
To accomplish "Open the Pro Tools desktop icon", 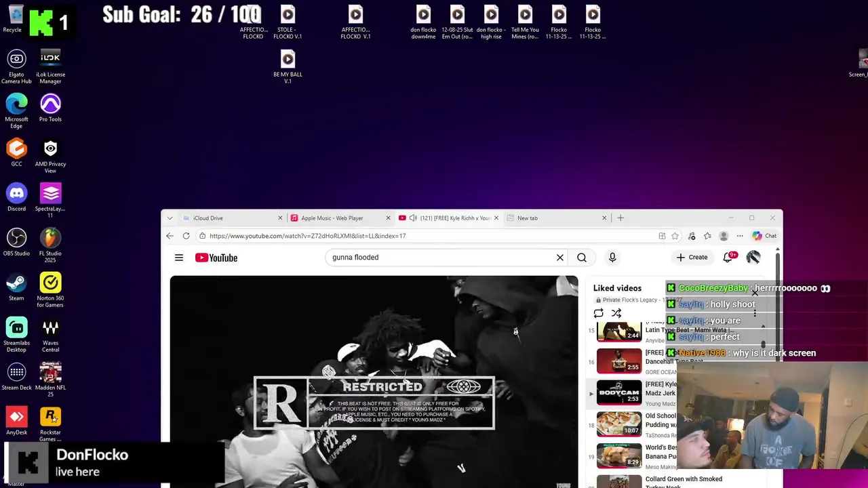I will tap(50, 108).
